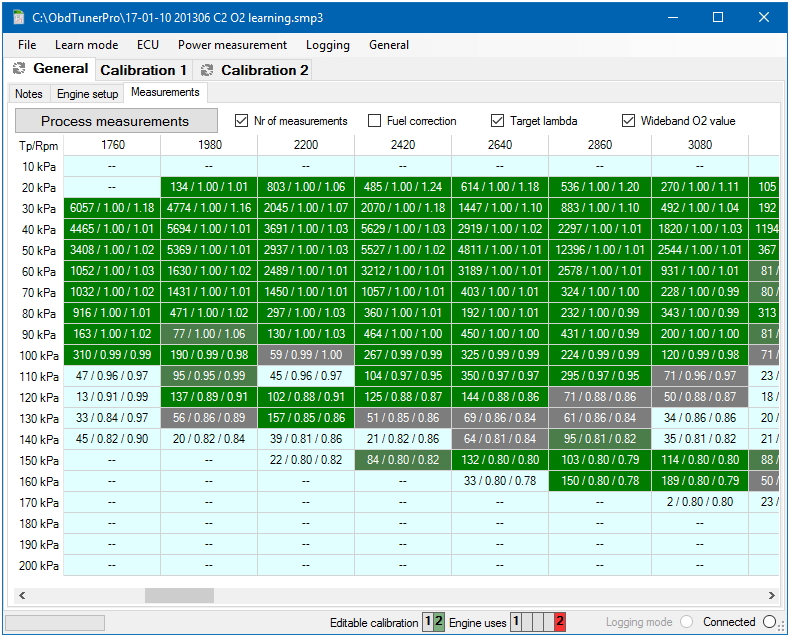800x637 pixels.
Task: Click the 1760 rpm column header
Action: tap(112, 145)
